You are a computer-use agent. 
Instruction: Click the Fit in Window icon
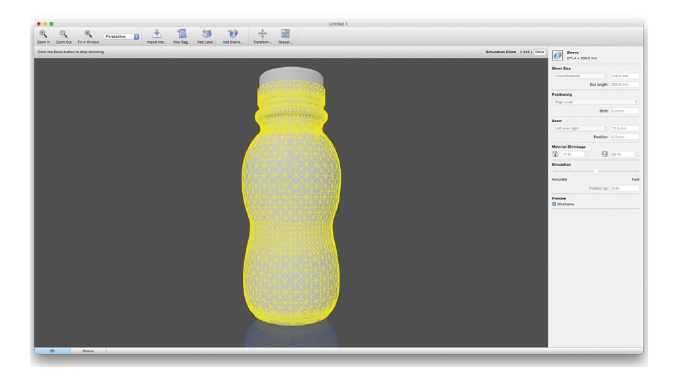point(88,34)
